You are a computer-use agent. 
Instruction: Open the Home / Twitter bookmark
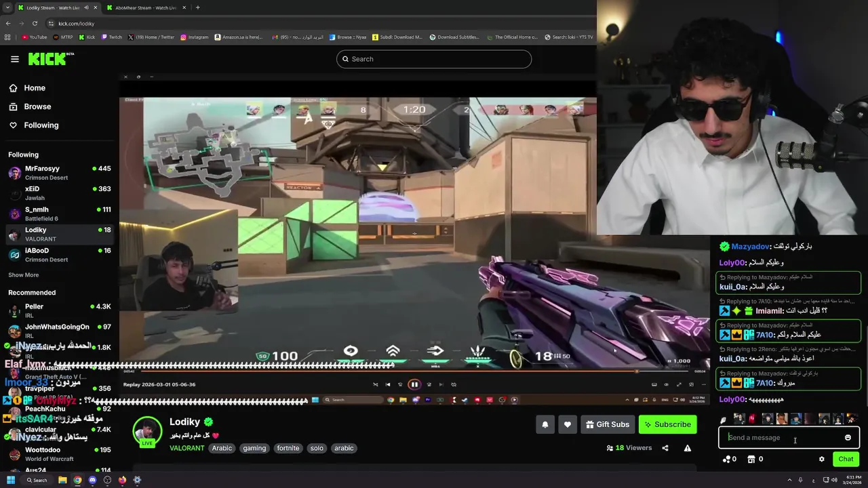pos(151,37)
